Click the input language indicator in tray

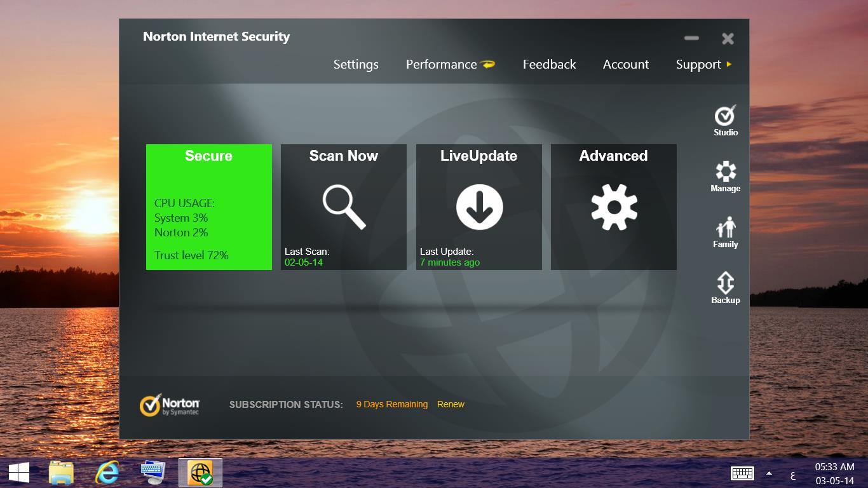793,475
